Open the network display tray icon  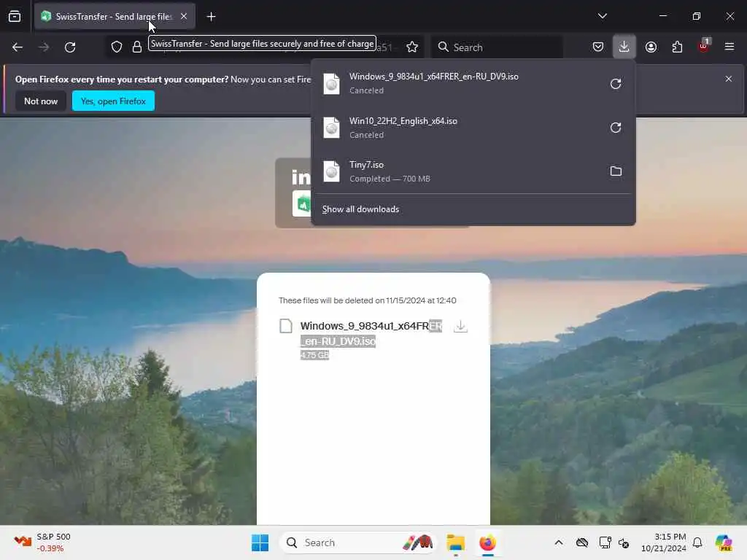(x=605, y=542)
